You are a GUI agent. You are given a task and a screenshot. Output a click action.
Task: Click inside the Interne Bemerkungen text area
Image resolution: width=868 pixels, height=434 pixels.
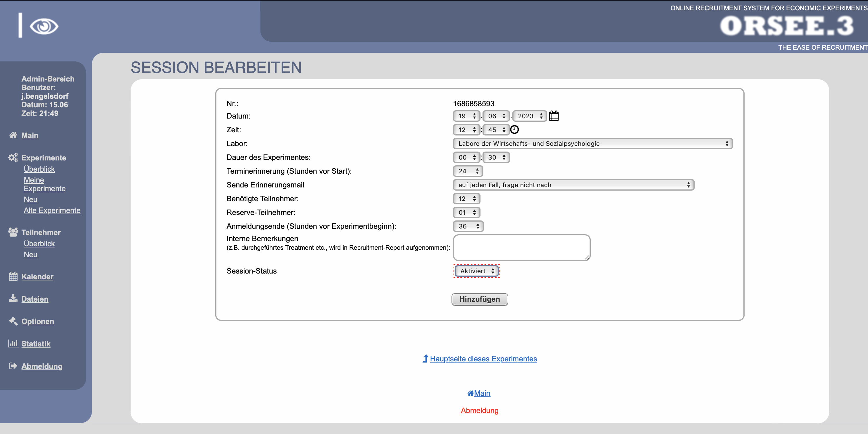click(x=521, y=248)
